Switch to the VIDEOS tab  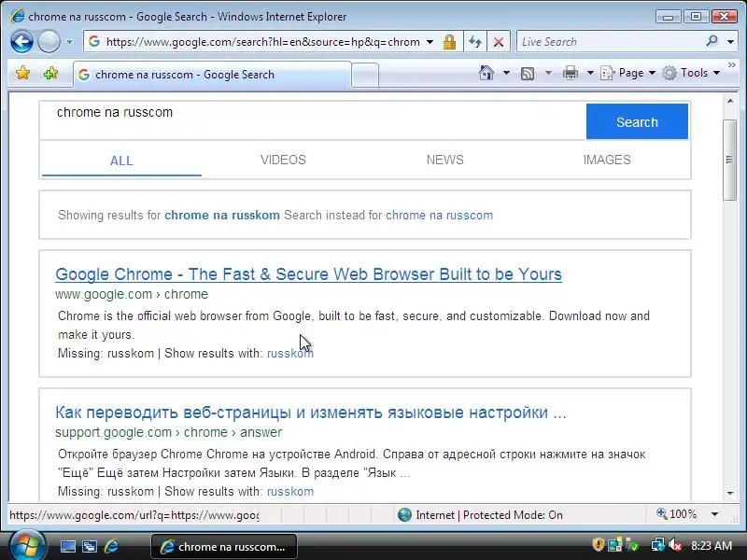[x=283, y=160]
